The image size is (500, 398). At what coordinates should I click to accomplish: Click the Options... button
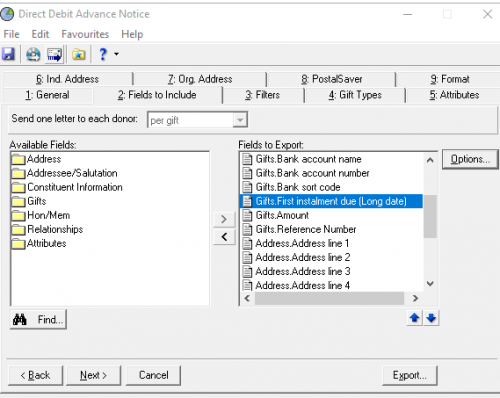470,159
